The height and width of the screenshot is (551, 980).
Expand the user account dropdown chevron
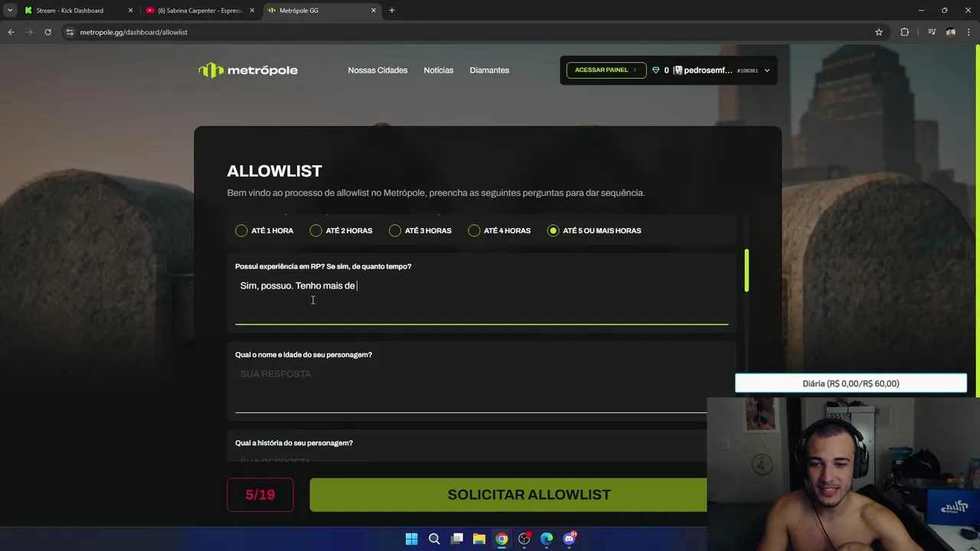pyautogui.click(x=766, y=70)
